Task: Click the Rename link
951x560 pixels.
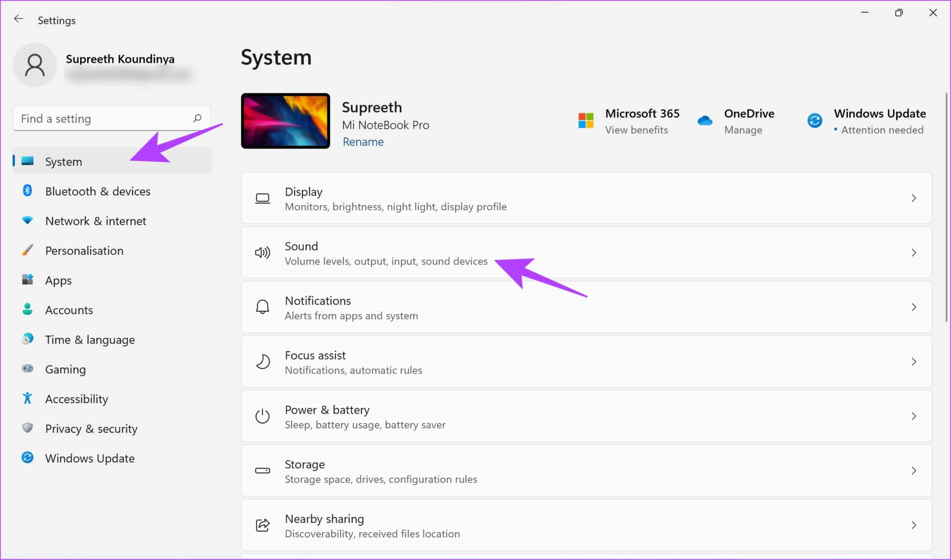Action: tap(363, 142)
